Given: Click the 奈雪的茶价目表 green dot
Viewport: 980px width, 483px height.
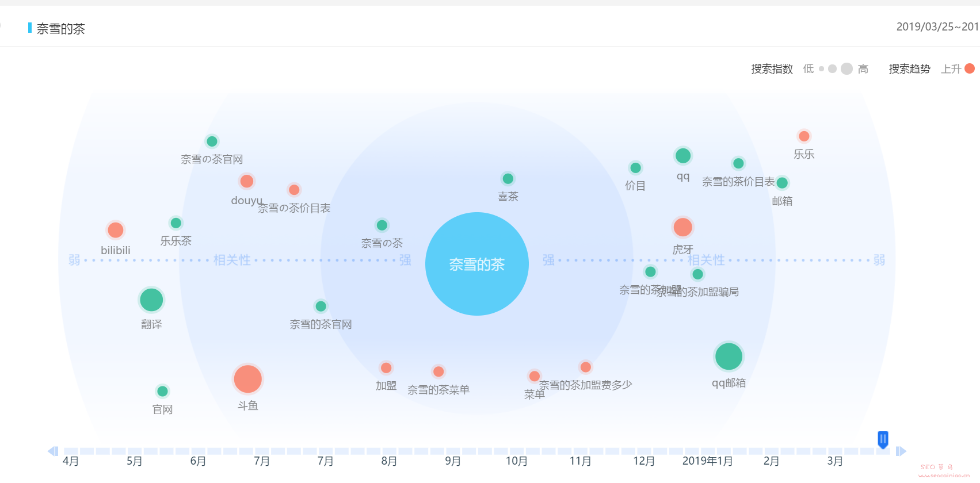Looking at the screenshot, I should 739,163.
